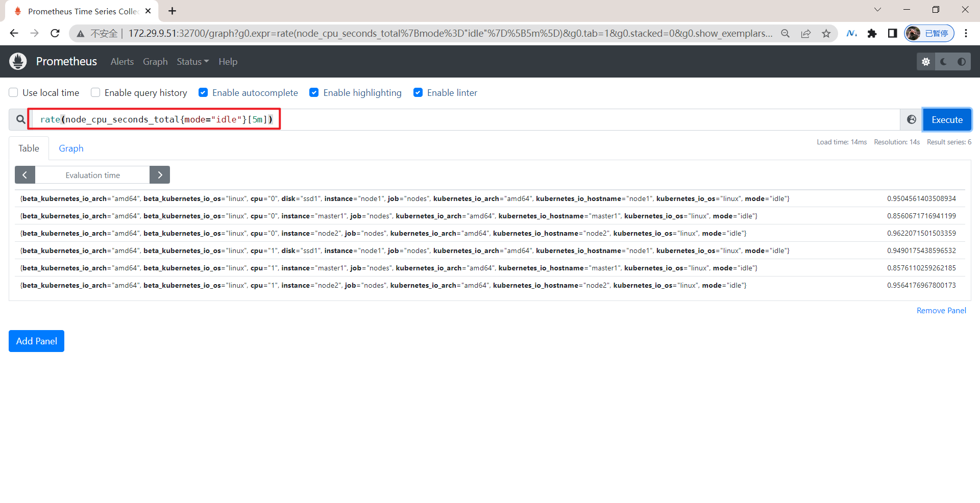This screenshot has width=980, height=503.
Task: Select value 0.9504561403508934
Action: (x=921, y=198)
